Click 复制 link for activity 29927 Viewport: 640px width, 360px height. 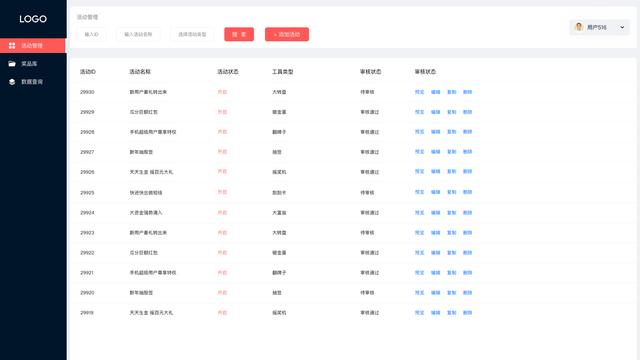[x=451, y=152]
